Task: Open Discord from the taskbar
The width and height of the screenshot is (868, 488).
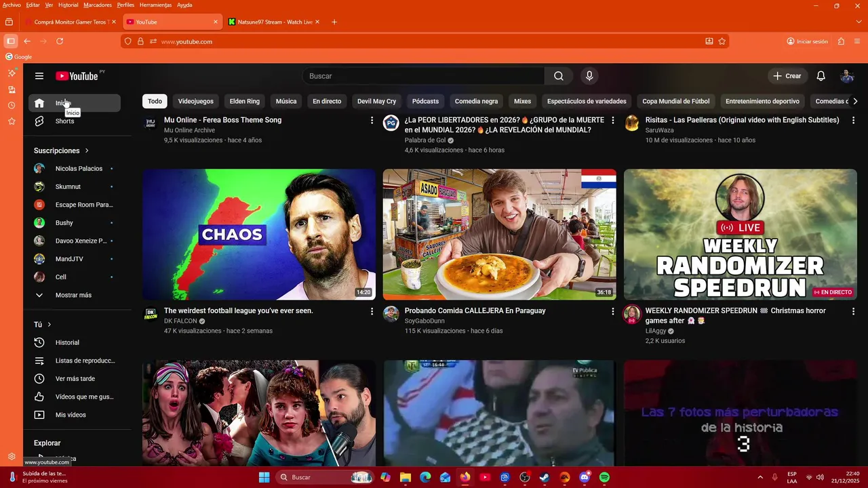Action: (x=585, y=477)
